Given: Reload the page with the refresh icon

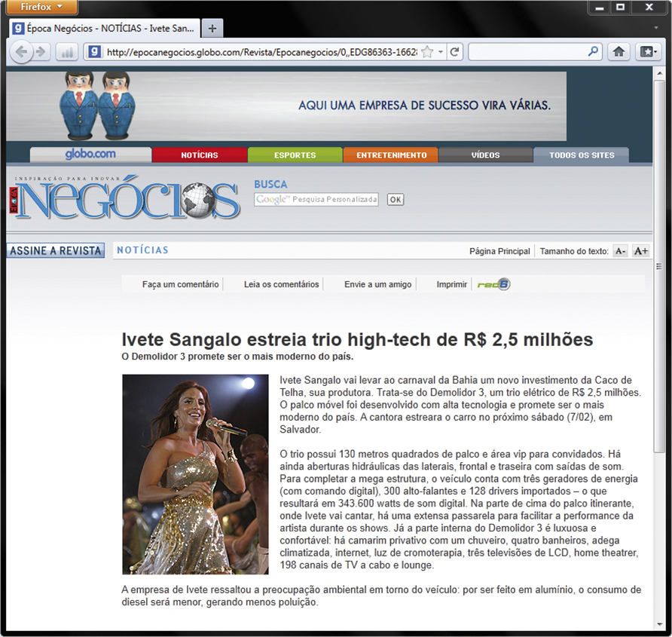Looking at the screenshot, I should pos(455,52).
